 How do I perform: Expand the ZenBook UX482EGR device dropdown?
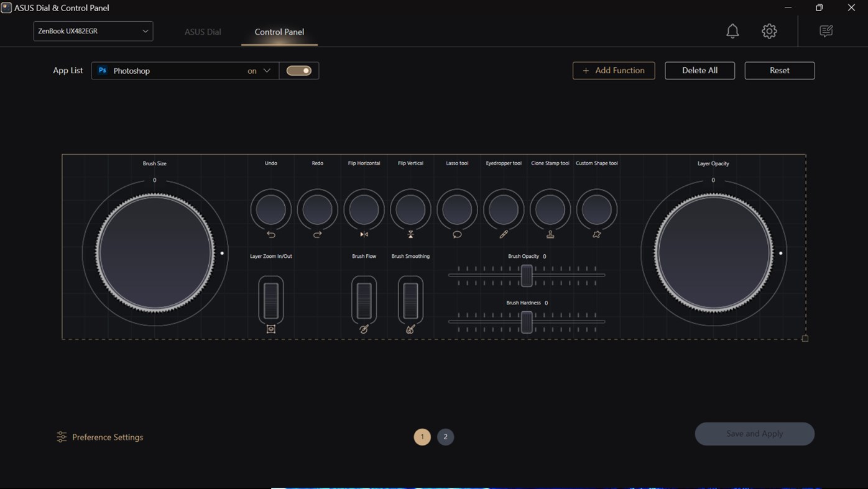coord(93,30)
